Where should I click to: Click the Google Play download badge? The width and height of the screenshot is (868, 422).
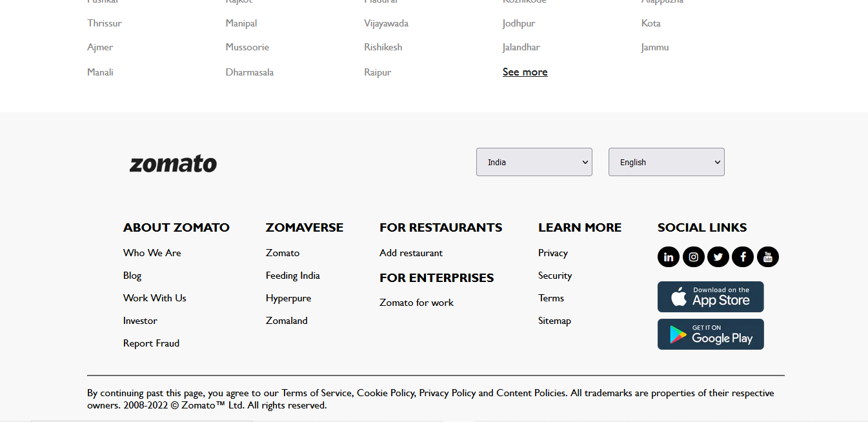711,334
